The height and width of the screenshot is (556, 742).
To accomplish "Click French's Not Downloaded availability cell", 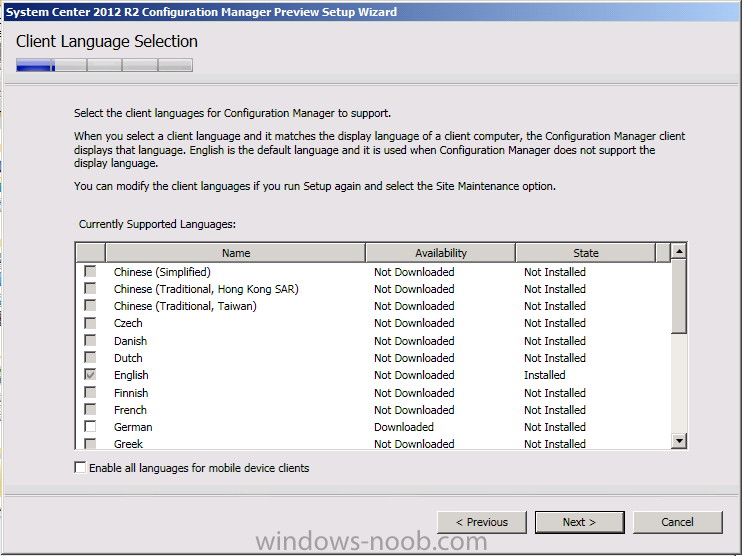I will pyautogui.click(x=414, y=410).
